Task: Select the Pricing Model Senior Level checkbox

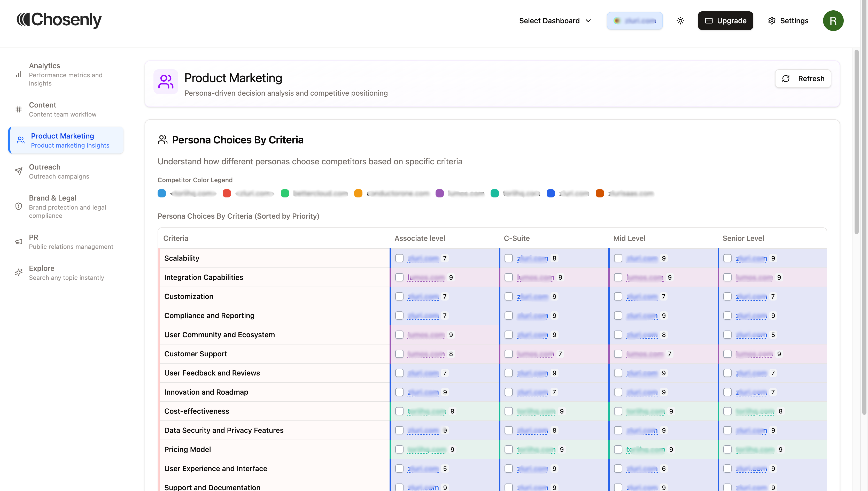Action: pos(727,449)
